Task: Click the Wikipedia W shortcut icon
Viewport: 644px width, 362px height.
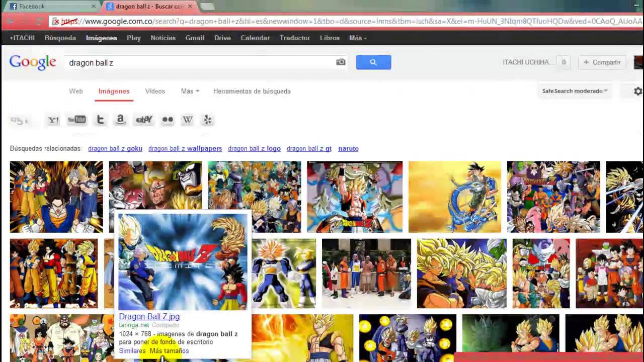Action: 188,120
